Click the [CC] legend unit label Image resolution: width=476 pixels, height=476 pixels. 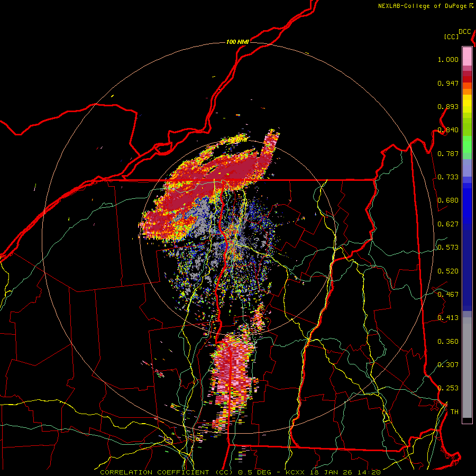(451, 36)
